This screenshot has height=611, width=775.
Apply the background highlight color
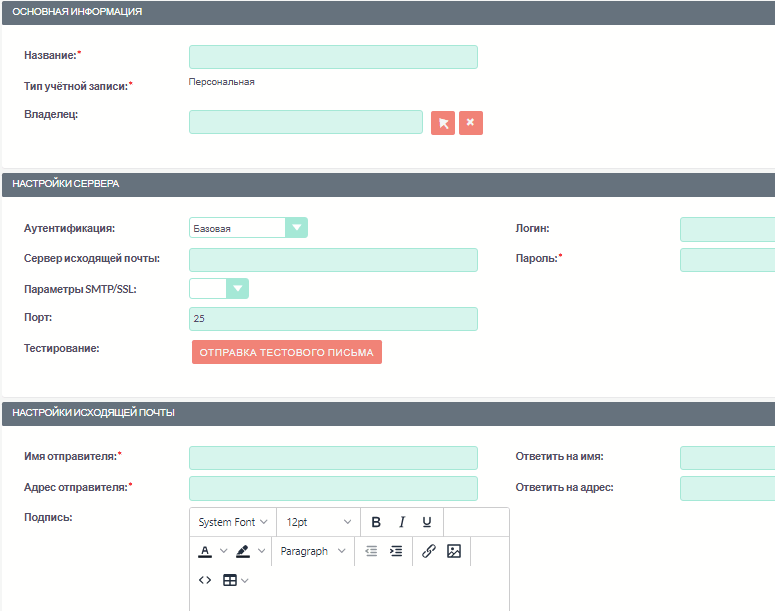[x=243, y=551]
